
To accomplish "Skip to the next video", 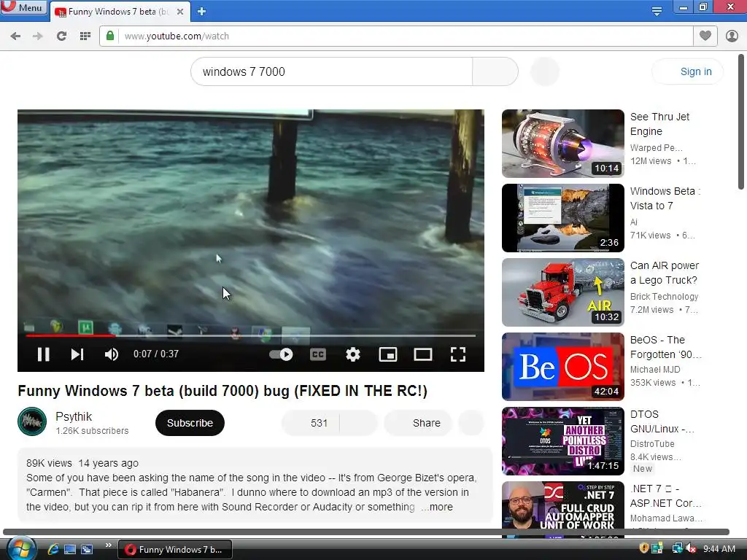I will [77, 354].
